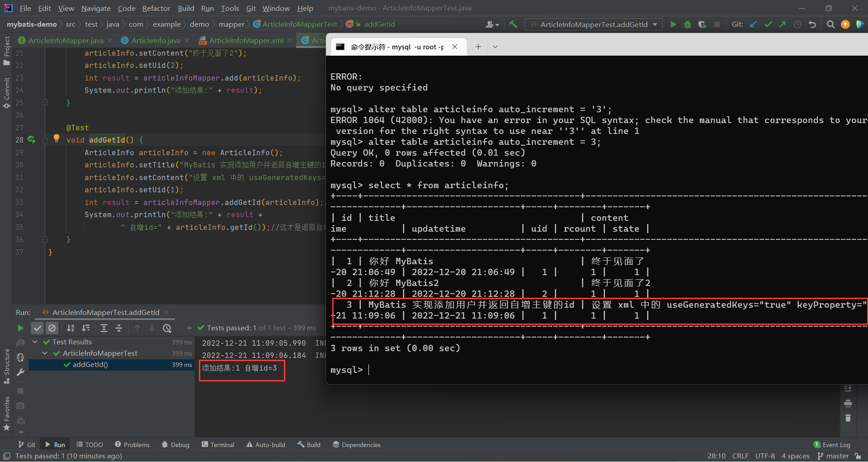Image resolution: width=868 pixels, height=462 pixels.
Task: Build project with the hammer icon
Action: click(x=513, y=24)
